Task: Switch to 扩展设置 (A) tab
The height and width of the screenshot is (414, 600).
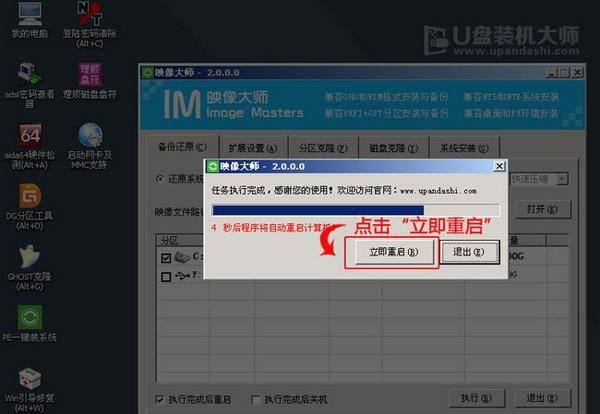Action: click(x=253, y=148)
